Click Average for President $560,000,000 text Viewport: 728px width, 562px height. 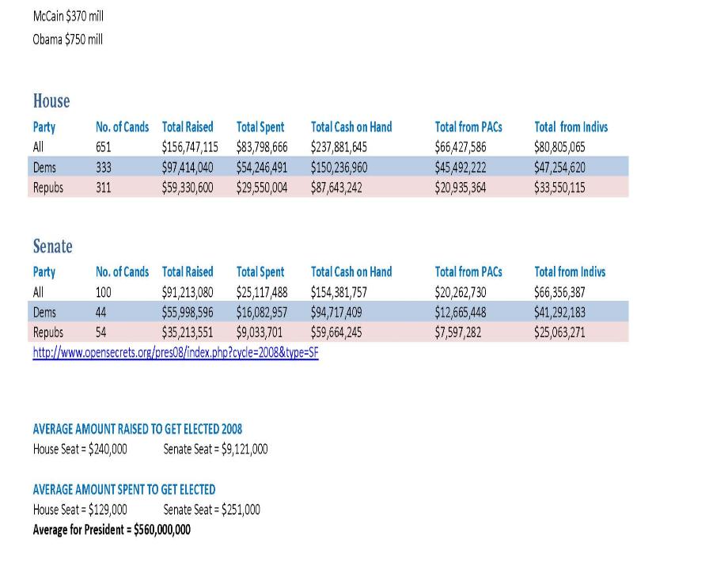pos(112,530)
